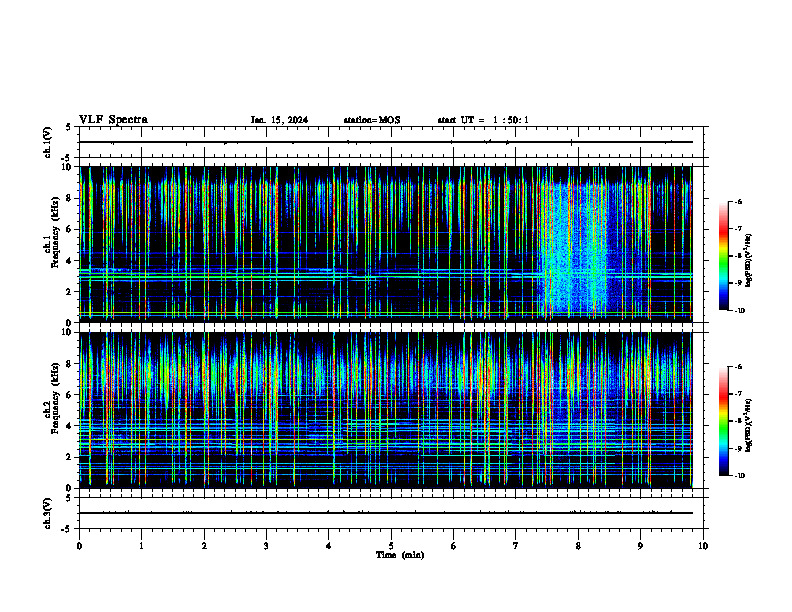Click the "Time (min)" axis label
Viewport: 792px width, 612px height.
400,555
